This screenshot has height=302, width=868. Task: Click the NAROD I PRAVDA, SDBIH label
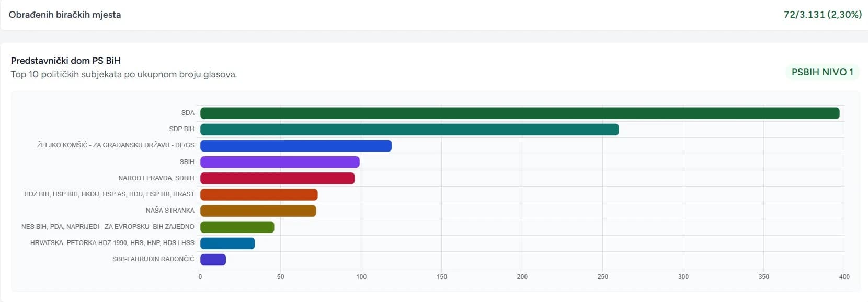[156, 178]
